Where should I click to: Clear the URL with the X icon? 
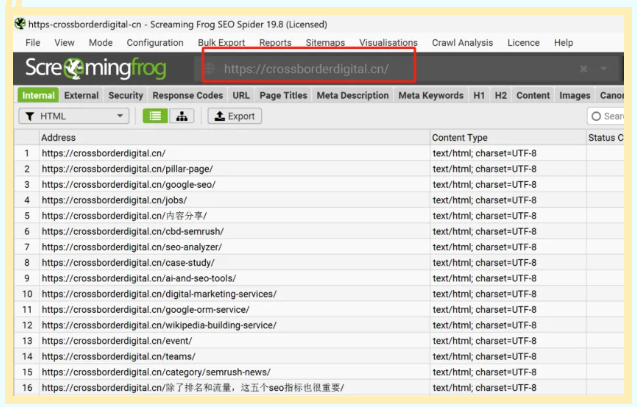(x=583, y=69)
